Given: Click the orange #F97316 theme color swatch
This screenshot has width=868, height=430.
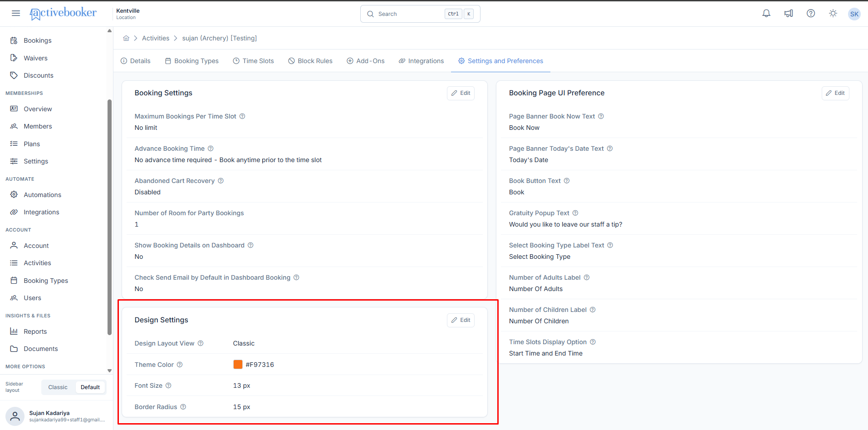Looking at the screenshot, I should (238, 365).
